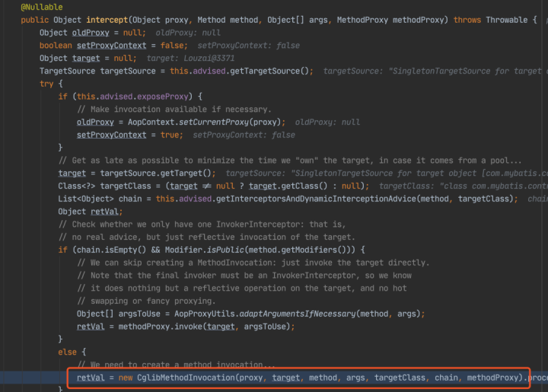
Task: Click the 'Method method' parameter
Action: coord(228,20)
